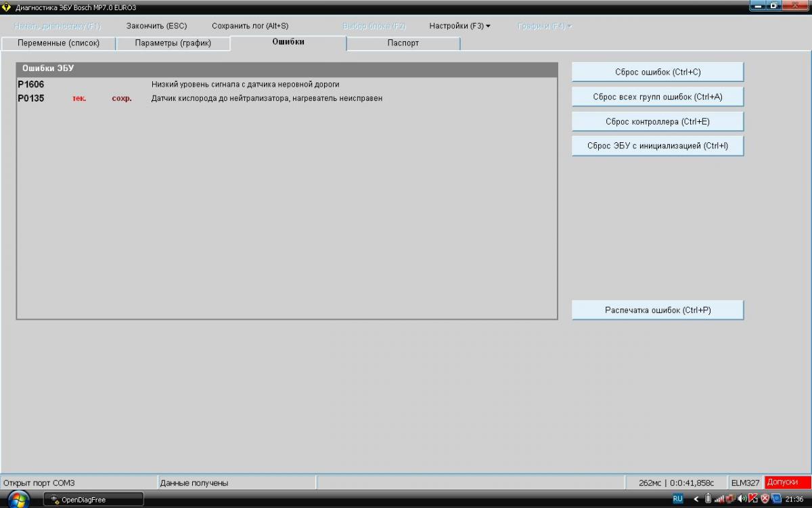Click the ELM327 adapter status cell

pyautogui.click(x=746, y=483)
